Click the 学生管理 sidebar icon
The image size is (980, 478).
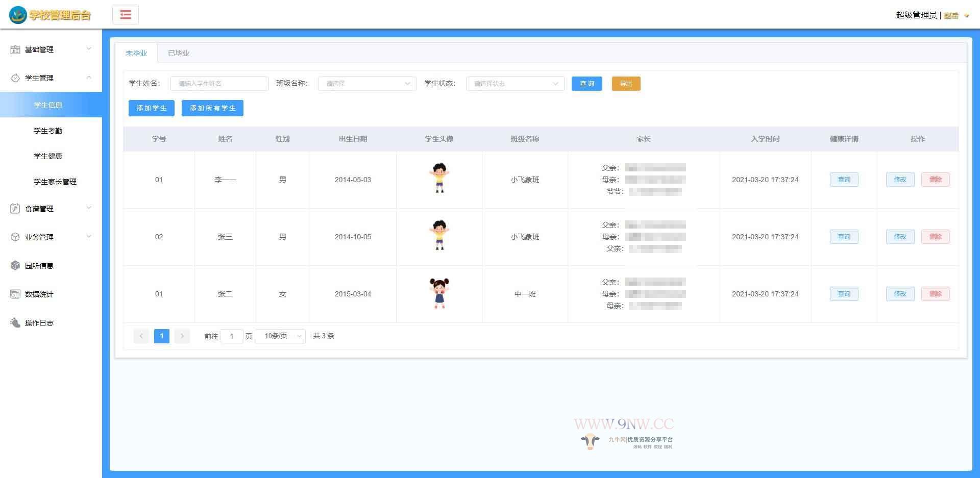[15, 78]
